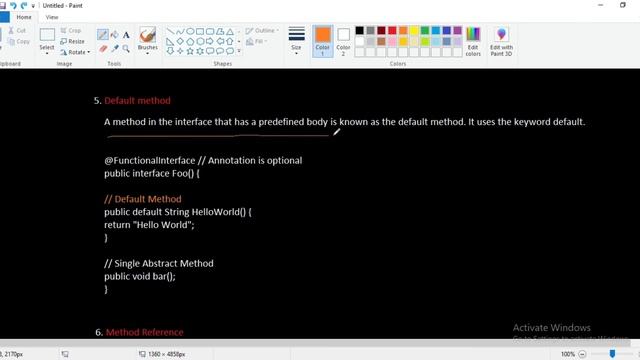Pick the black palette color
This screenshot has height=360, width=640.
pos(360,30)
